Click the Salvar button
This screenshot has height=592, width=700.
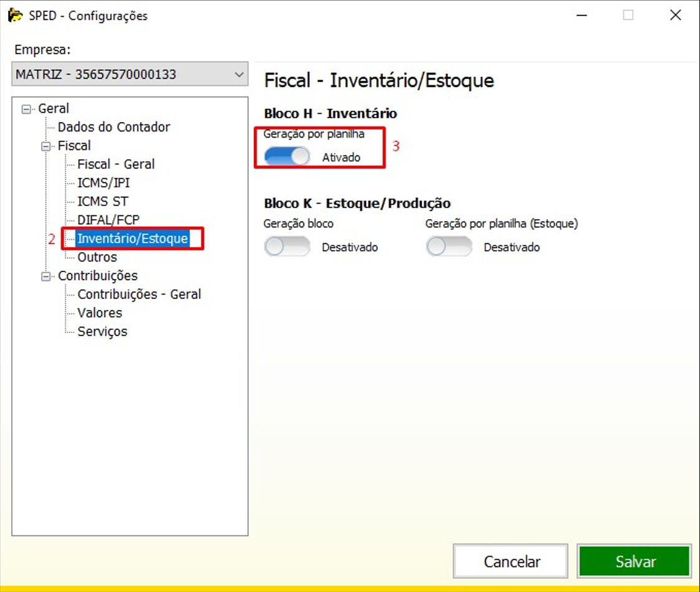[634, 561]
